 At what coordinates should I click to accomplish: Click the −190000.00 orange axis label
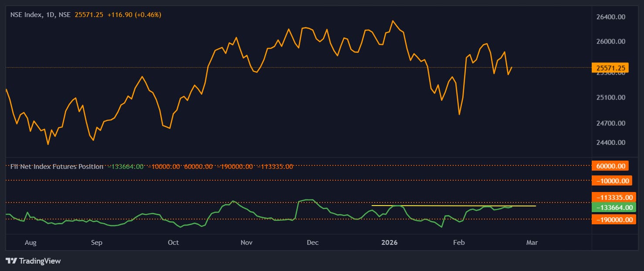(x=613, y=220)
